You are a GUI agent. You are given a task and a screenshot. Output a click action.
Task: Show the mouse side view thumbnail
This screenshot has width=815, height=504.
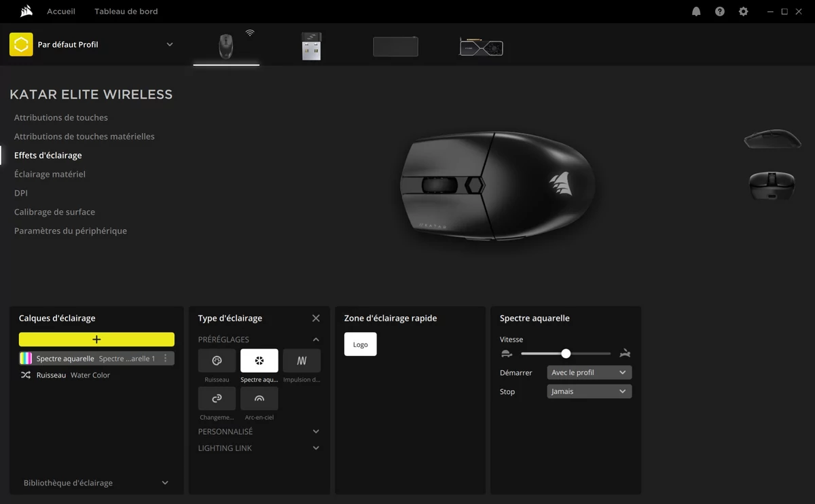(x=772, y=139)
